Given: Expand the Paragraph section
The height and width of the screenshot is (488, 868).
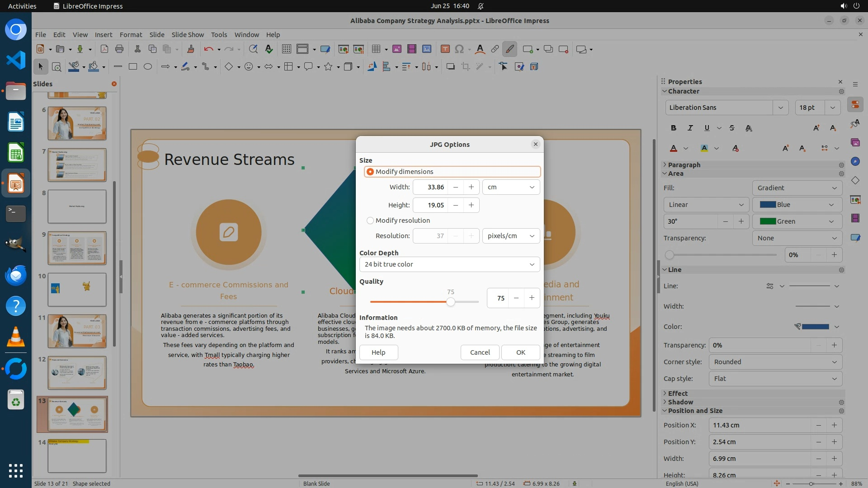Looking at the screenshot, I should coord(684,165).
